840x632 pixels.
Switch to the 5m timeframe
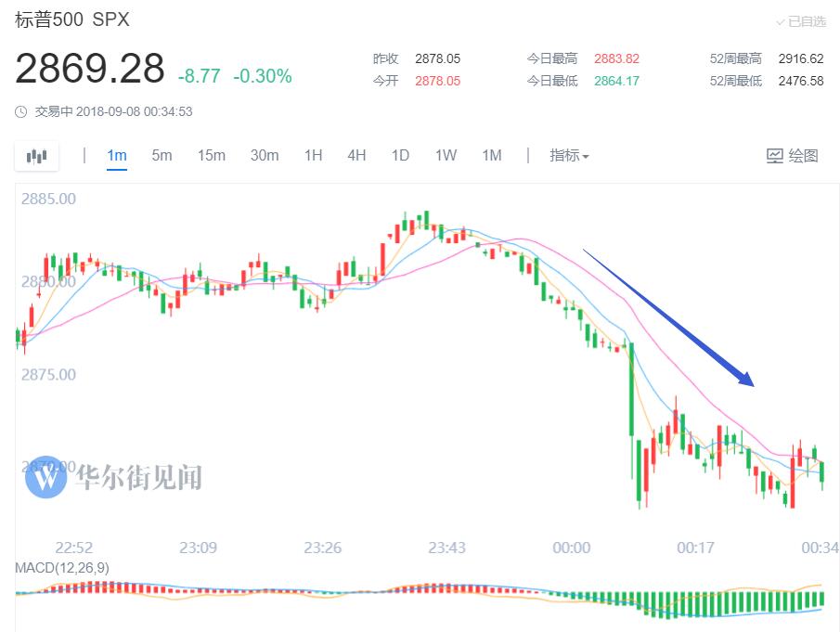click(x=162, y=156)
